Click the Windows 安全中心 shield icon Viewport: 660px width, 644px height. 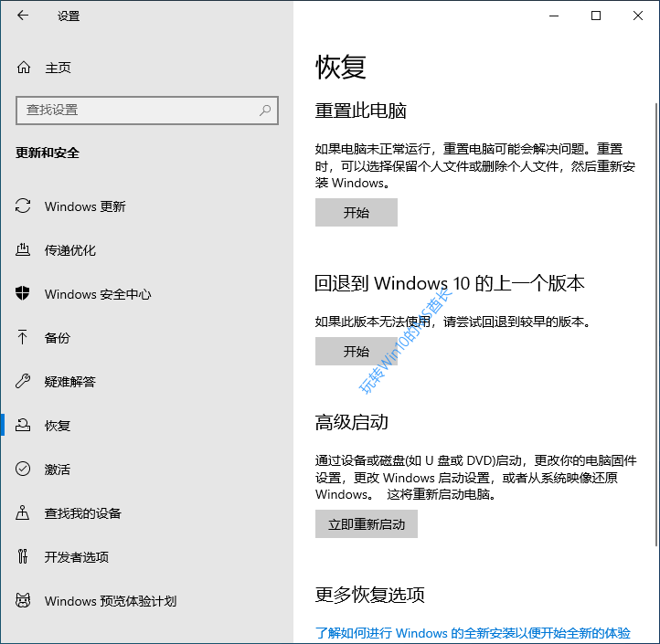pos(23,293)
